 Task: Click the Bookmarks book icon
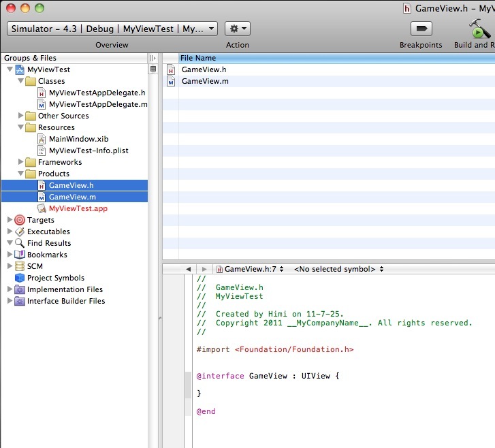pos(20,255)
